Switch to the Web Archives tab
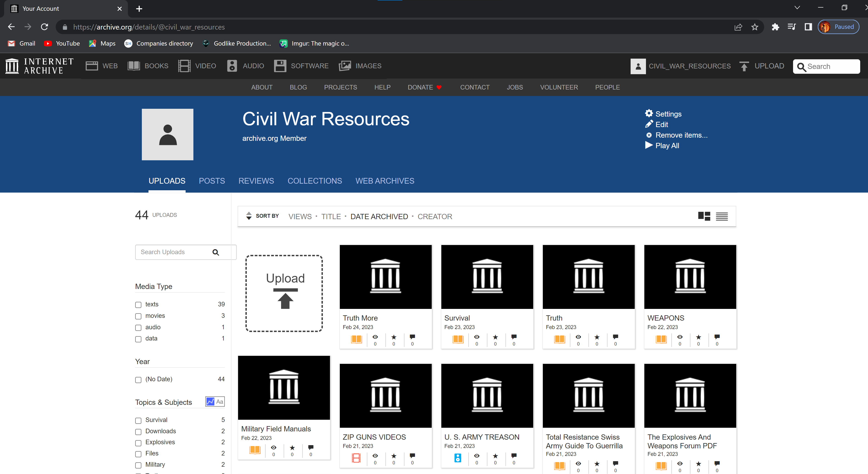The height and width of the screenshot is (474, 868). pos(385,181)
